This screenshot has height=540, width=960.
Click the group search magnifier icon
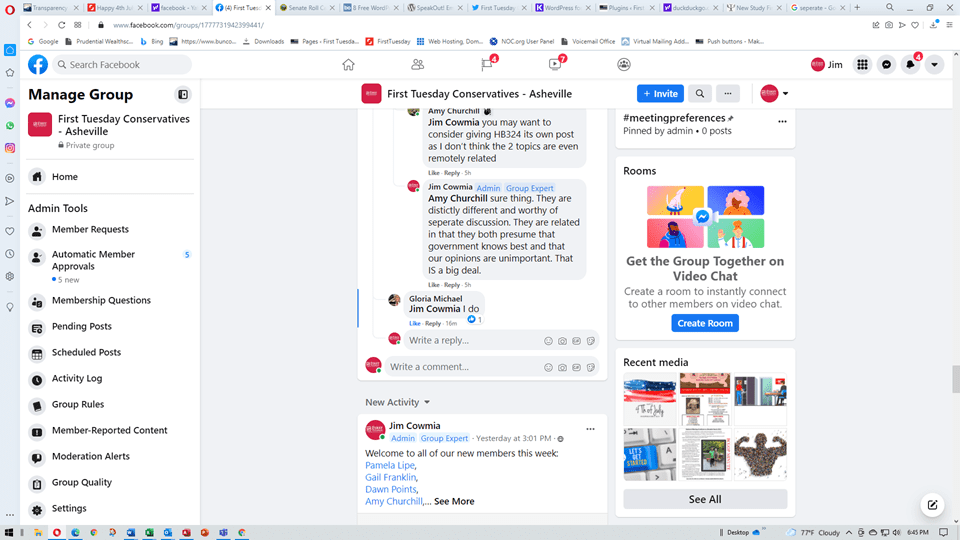pos(700,94)
